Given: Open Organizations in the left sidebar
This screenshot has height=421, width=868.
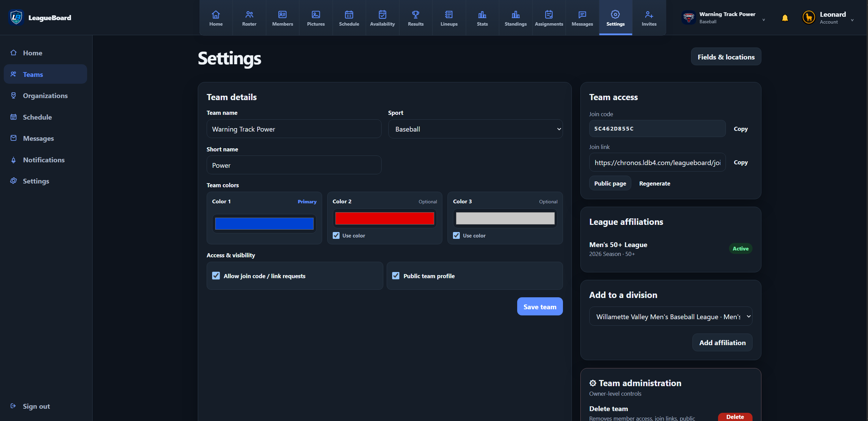Looking at the screenshot, I should coord(45,96).
